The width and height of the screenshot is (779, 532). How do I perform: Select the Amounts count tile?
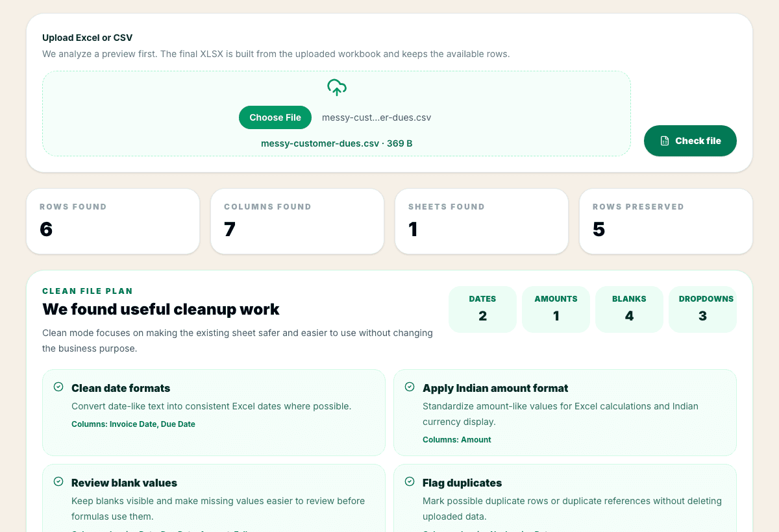tap(556, 309)
